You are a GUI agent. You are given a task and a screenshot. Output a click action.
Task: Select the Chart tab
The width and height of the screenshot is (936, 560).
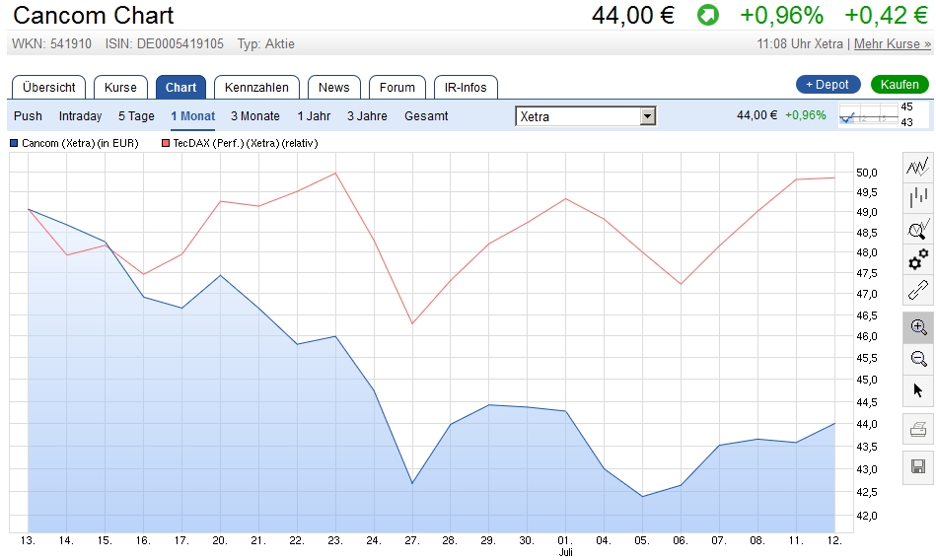click(x=180, y=87)
